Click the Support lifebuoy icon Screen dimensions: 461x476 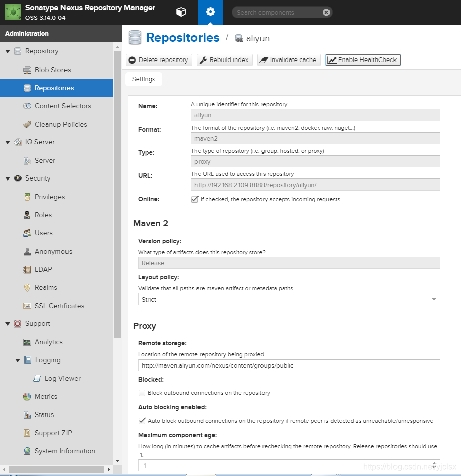tap(18, 324)
